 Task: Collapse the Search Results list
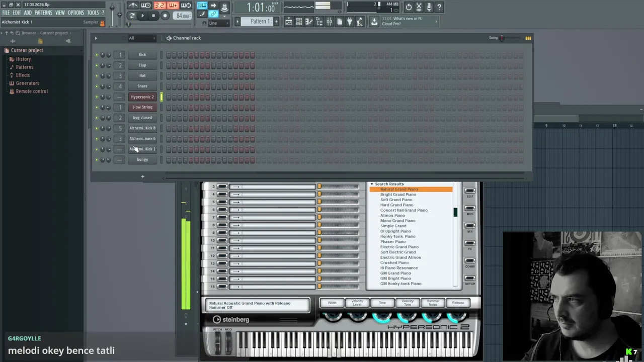pyautogui.click(x=372, y=184)
